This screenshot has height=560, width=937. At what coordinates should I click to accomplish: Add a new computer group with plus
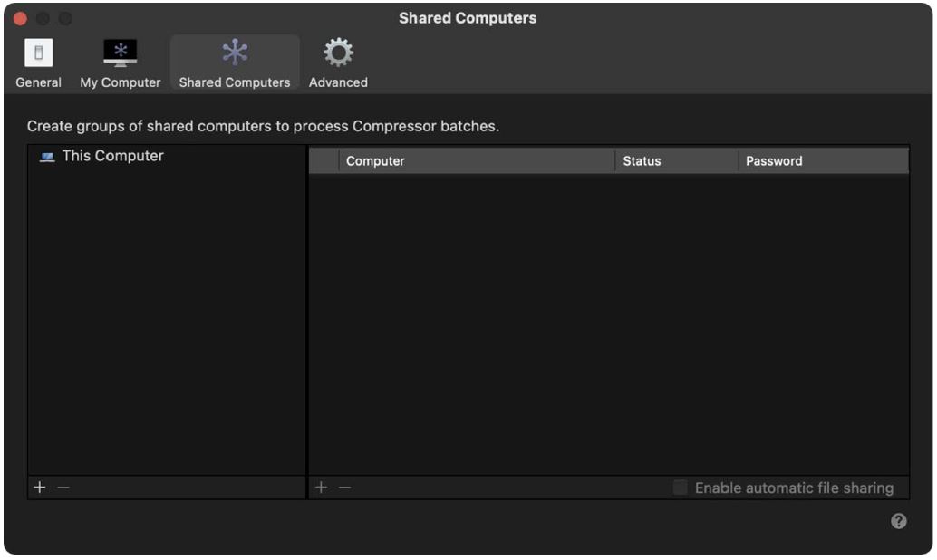pos(39,488)
